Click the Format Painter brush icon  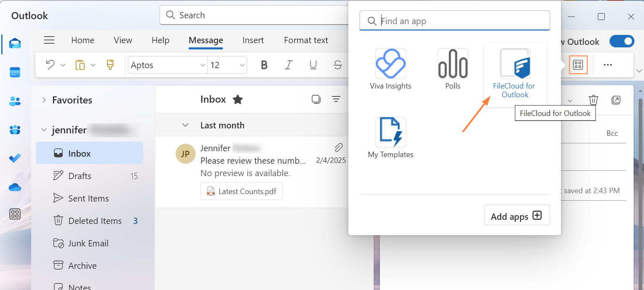click(110, 65)
